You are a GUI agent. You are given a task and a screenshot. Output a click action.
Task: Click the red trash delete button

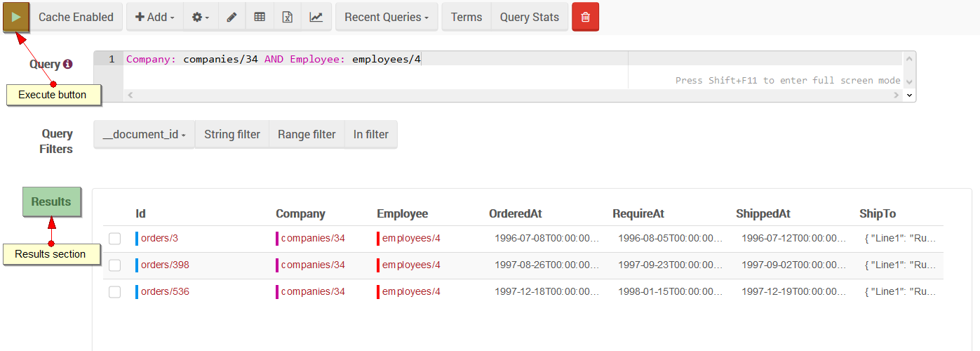click(x=585, y=17)
